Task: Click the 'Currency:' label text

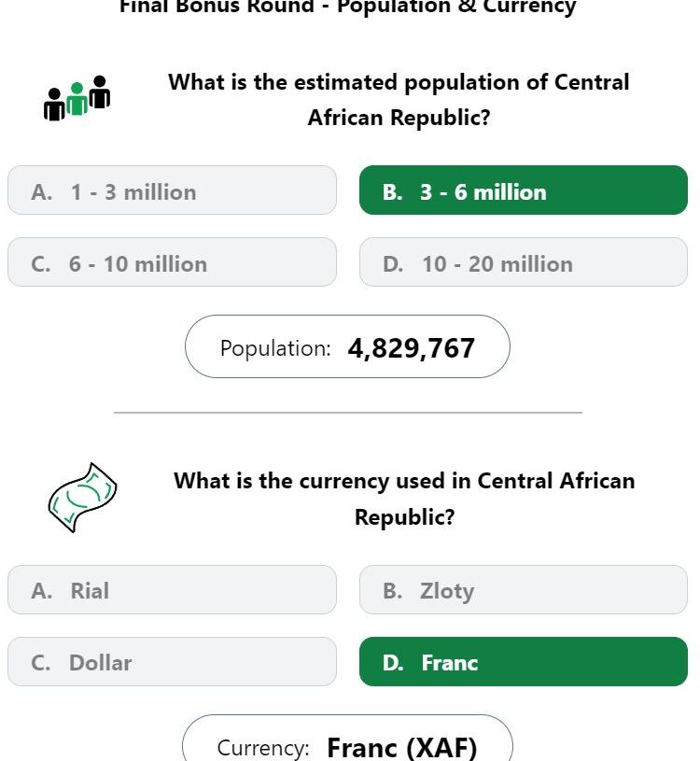Action: [x=263, y=748]
